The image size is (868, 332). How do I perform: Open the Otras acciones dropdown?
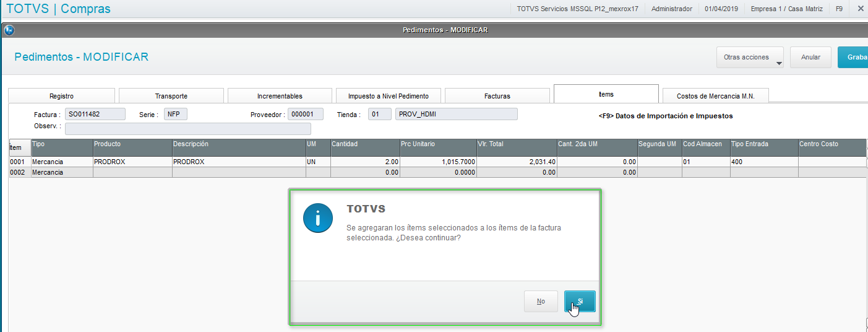750,57
